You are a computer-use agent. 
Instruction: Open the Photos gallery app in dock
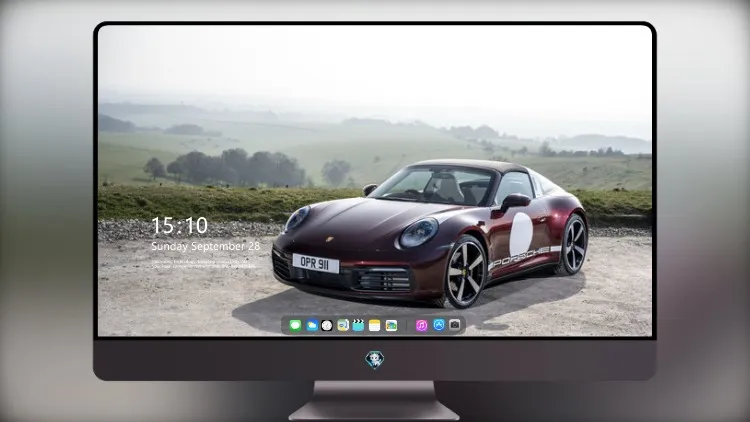[391, 326]
